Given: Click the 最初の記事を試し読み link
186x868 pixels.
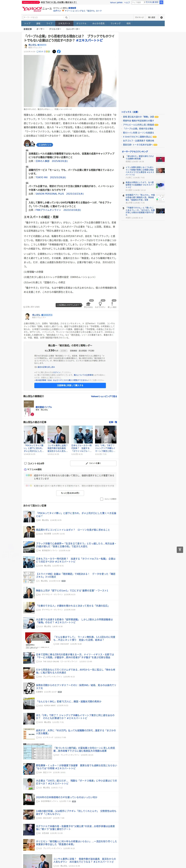Looking at the screenshot, I should pos(46,367).
